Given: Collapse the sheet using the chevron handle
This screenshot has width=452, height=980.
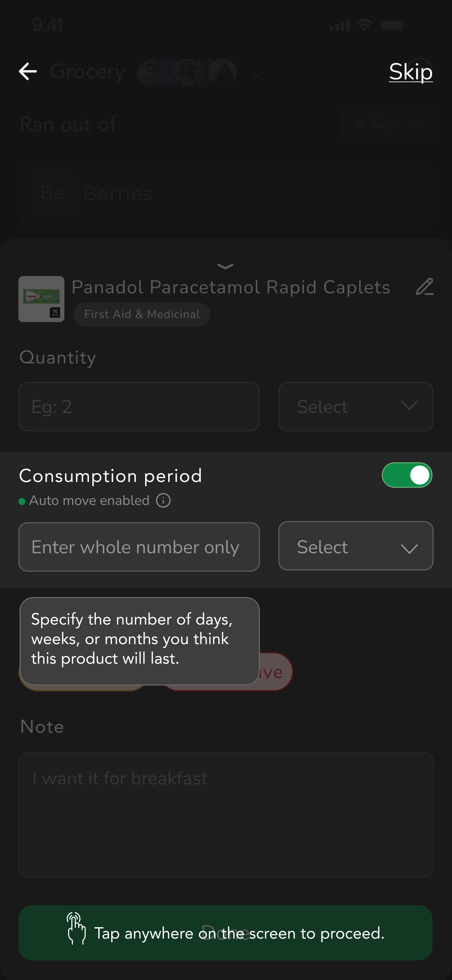Looking at the screenshot, I should (x=225, y=266).
